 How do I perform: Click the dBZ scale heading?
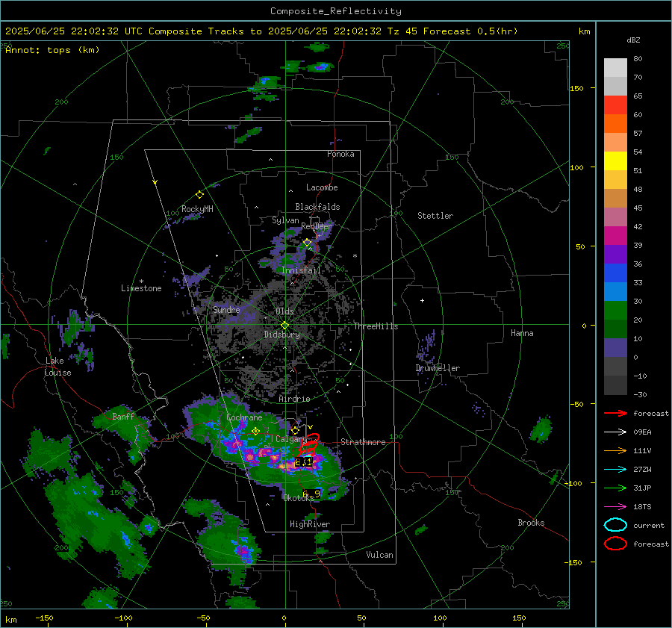click(633, 40)
